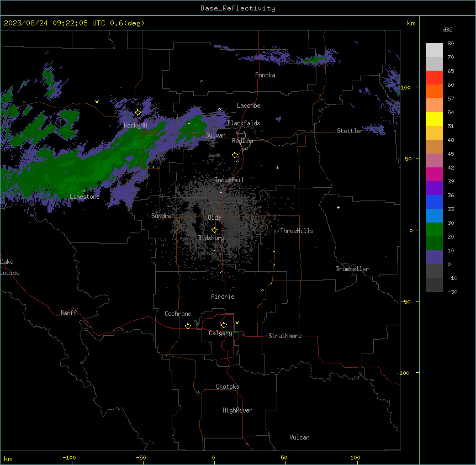Click the Drumheller label
The height and width of the screenshot is (465, 476).
352,269
